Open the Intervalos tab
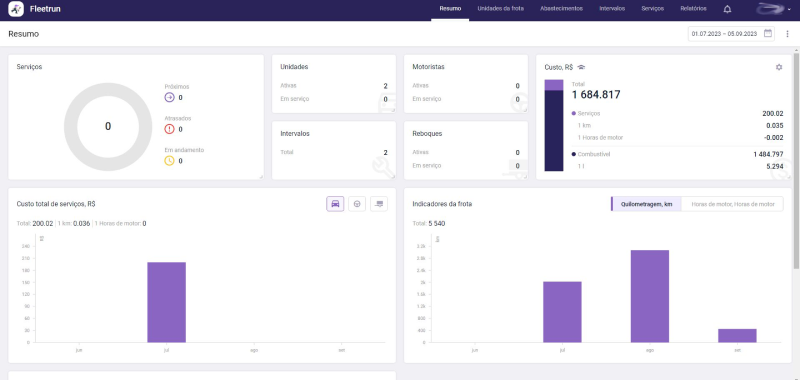 click(x=612, y=9)
